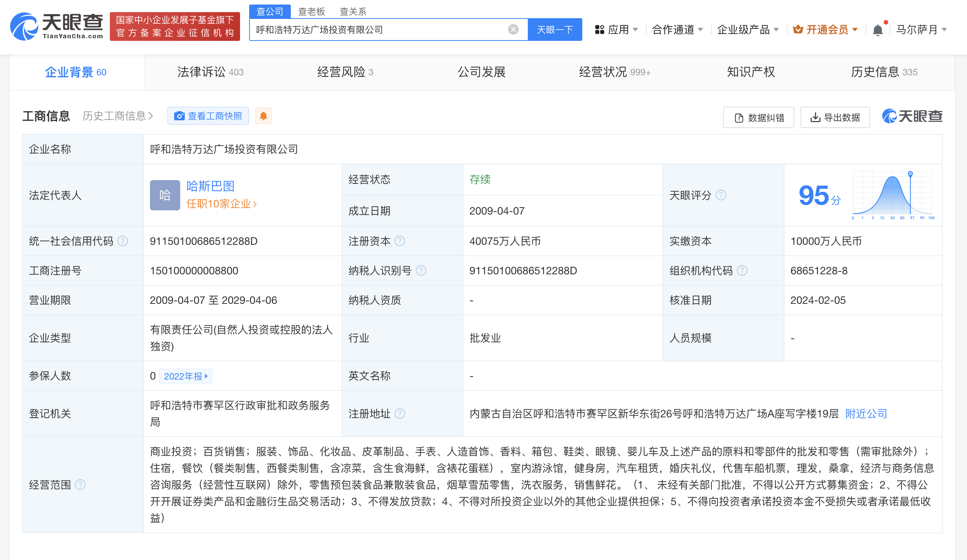Select company name in 企业名称 row

point(224,149)
